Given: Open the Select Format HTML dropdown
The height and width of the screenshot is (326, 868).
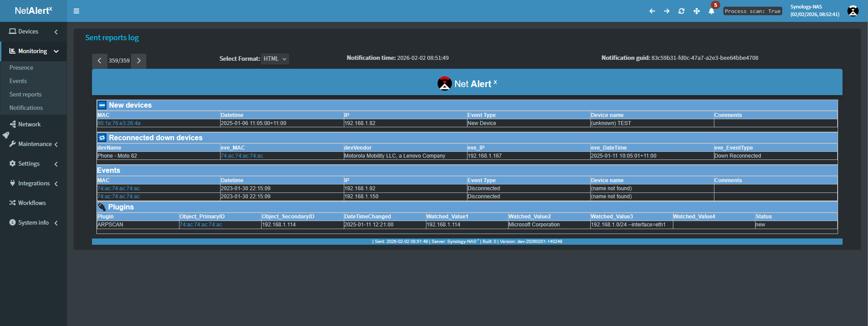Looking at the screenshot, I should click(x=275, y=59).
